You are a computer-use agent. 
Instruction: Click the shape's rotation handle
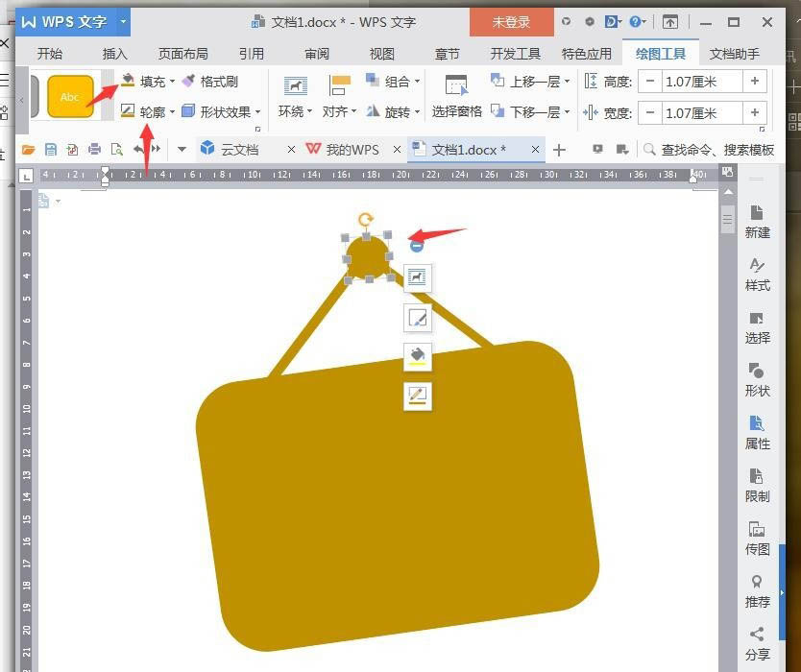pos(365,220)
